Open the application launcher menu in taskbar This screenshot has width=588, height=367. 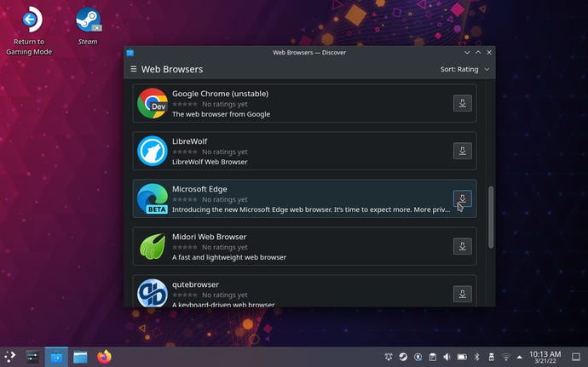click(10, 357)
